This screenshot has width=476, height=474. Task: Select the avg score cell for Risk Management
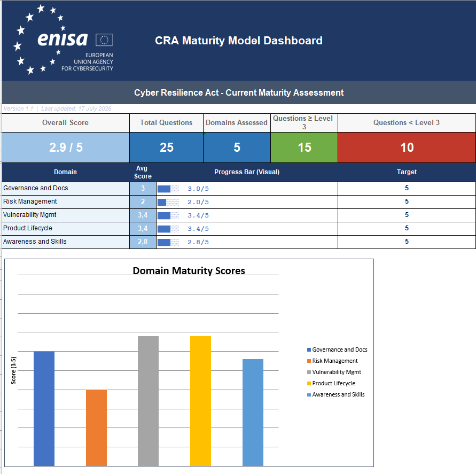143,201
